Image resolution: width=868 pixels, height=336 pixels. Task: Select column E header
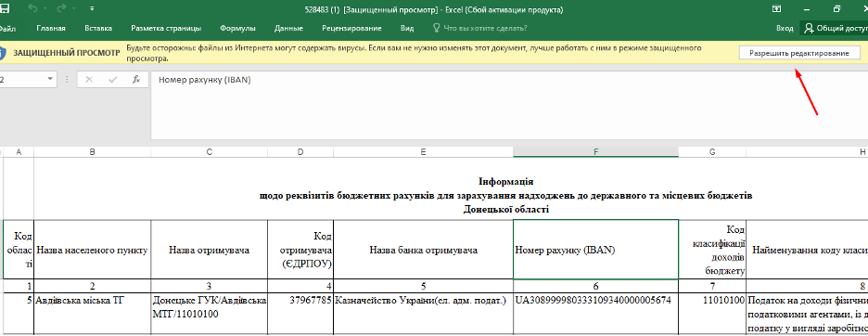point(423,152)
